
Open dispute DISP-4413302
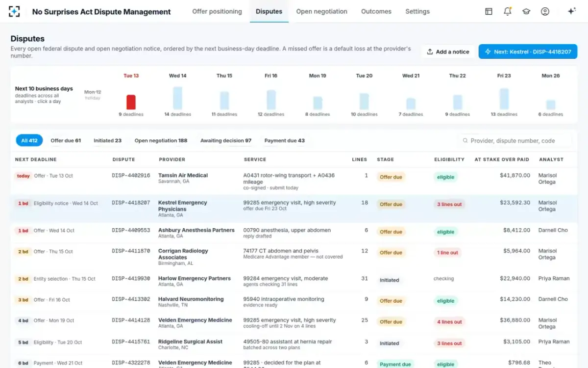[131, 299]
